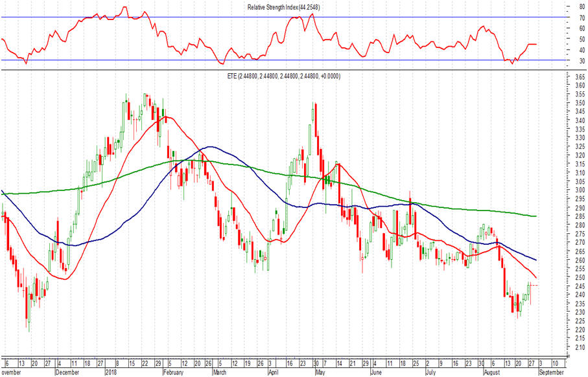Click the price axis label 3.40
The image size is (588, 377).
point(580,120)
